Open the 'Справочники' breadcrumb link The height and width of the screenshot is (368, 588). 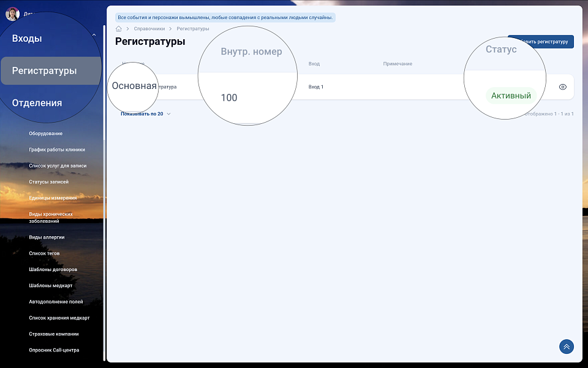[x=149, y=29]
